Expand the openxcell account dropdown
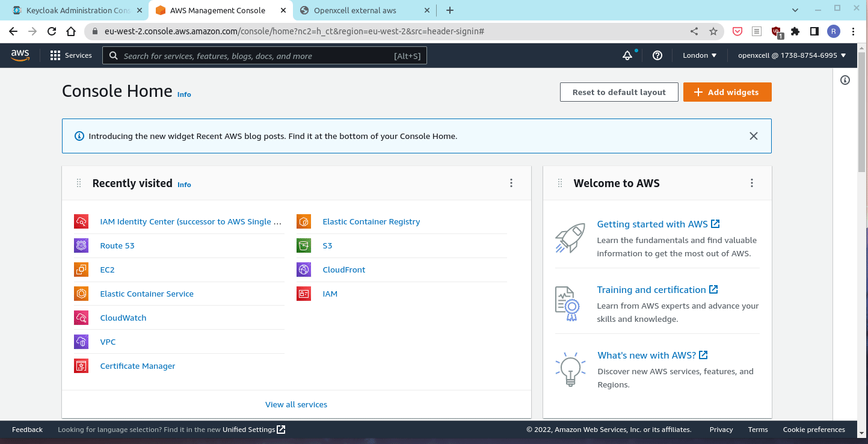The height and width of the screenshot is (444, 868). coord(792,55)
